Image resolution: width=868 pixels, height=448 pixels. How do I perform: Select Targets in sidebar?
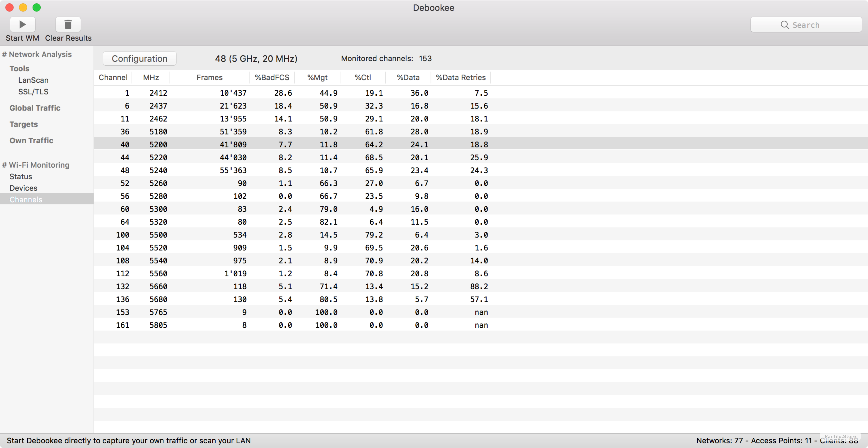click(x=24, y=124)
